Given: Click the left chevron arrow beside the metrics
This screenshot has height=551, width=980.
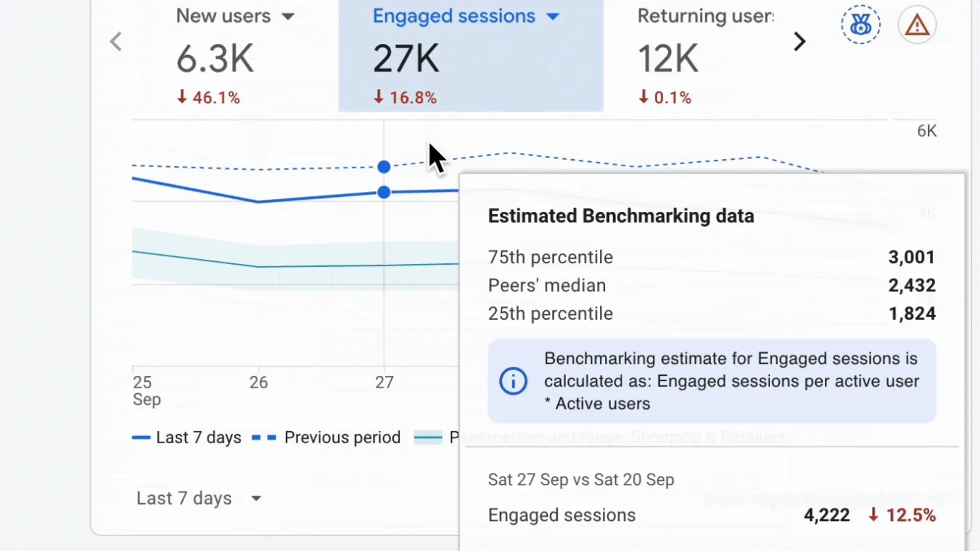Looking at the screenshot, I should [x=115, y=41].
